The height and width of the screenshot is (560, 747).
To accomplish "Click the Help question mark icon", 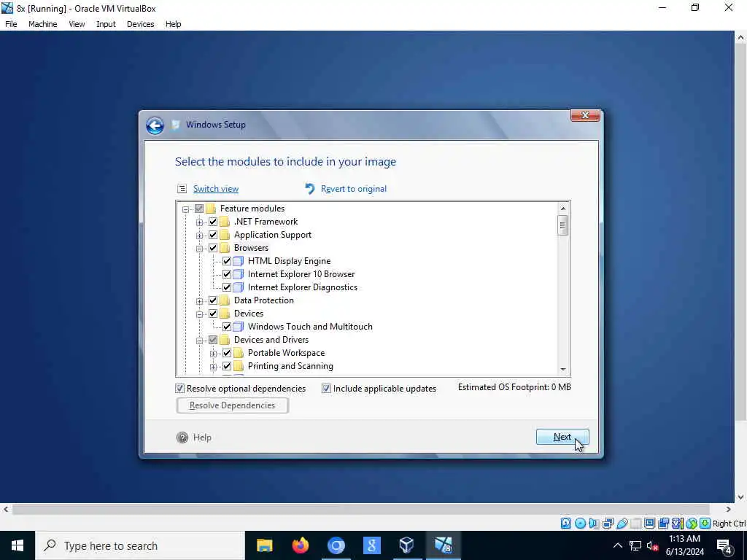I will pyautogui.click(x=182, y=437).
